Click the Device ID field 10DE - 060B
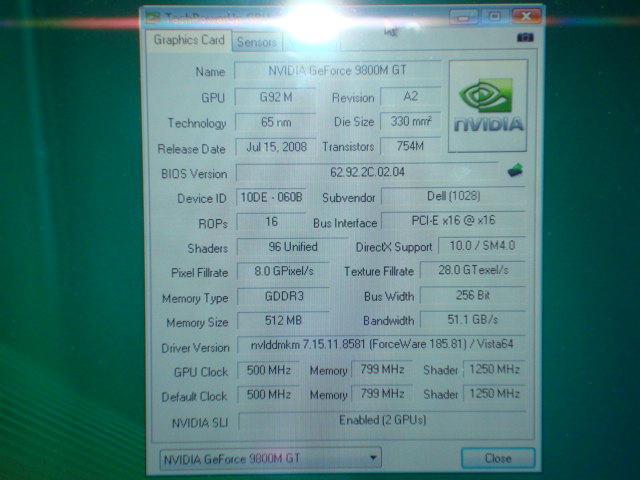Viewport: 640px width, 480px height. click(x=271, y=198)
